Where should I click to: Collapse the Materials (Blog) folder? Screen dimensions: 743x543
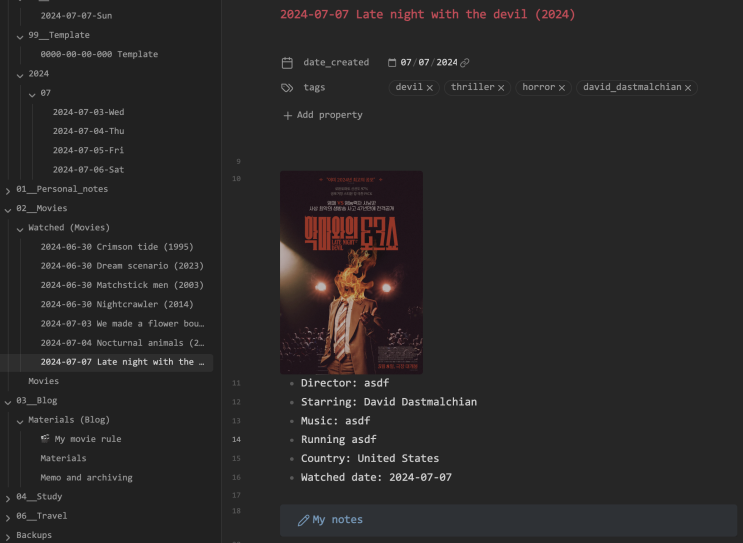point(20,421)
